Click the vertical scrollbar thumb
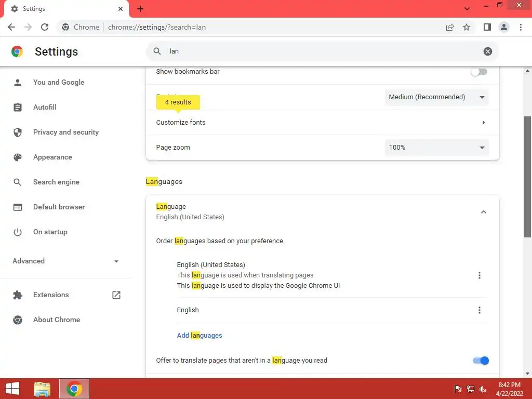The width and height of the screenshot is (532, 399). coord(527,177)
